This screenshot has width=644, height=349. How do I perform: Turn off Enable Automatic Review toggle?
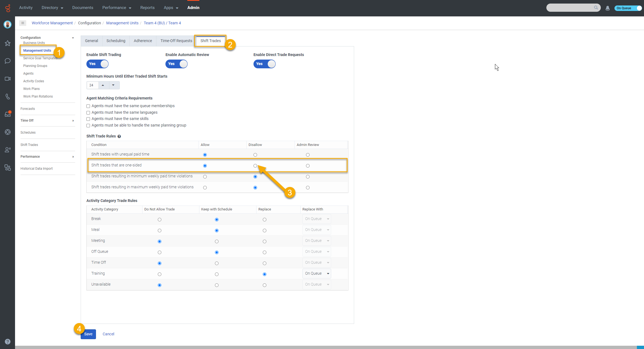[176, 64]
